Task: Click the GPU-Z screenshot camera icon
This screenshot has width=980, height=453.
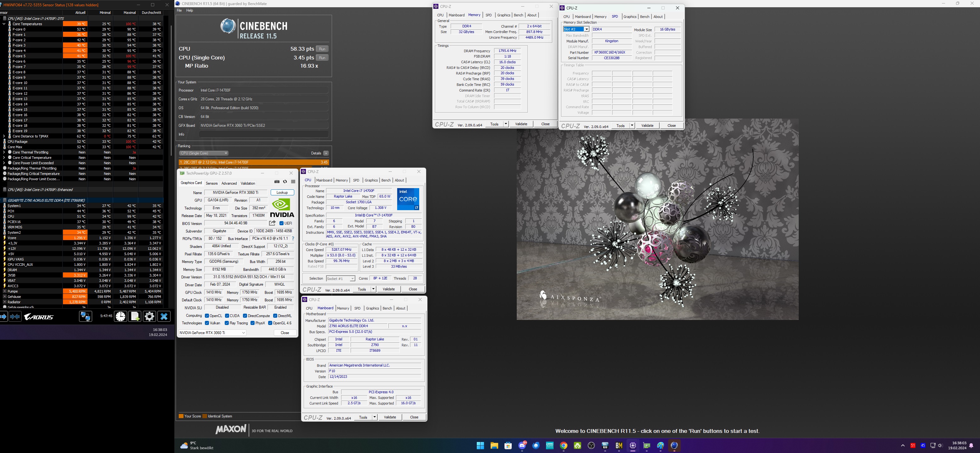Action: point(277,182)
